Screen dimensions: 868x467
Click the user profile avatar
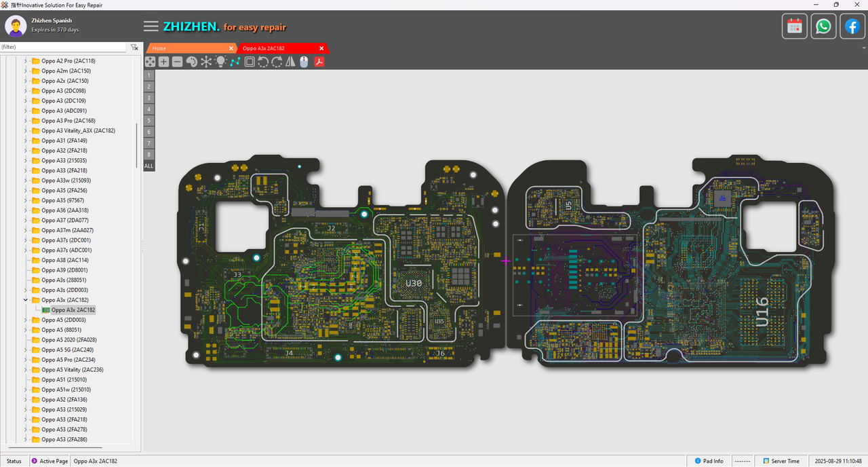point(16,26)
